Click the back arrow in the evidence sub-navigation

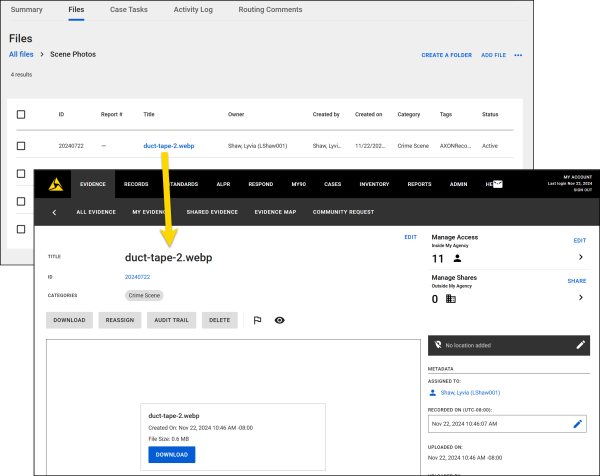point(53,212)
